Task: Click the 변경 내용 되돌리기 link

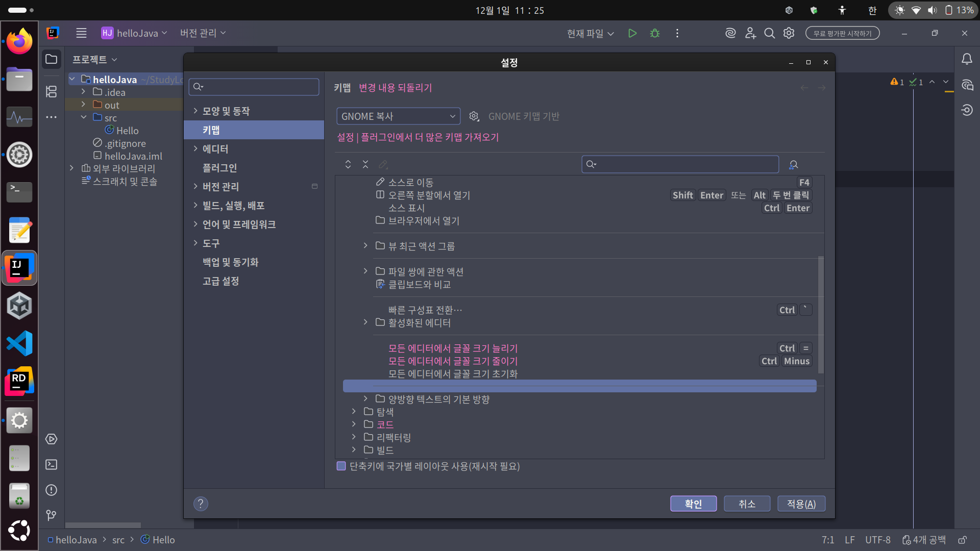Action: 395,88
